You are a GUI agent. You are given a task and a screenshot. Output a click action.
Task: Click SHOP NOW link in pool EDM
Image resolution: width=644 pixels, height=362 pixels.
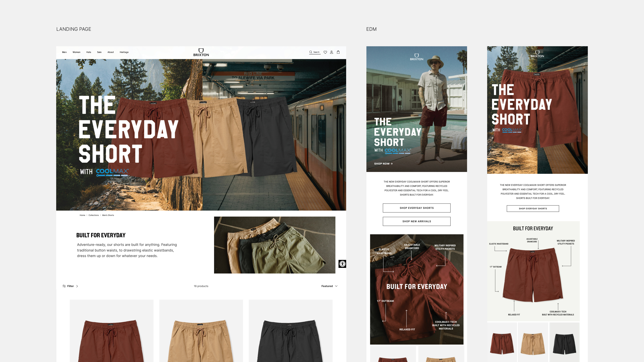[384, 164]
